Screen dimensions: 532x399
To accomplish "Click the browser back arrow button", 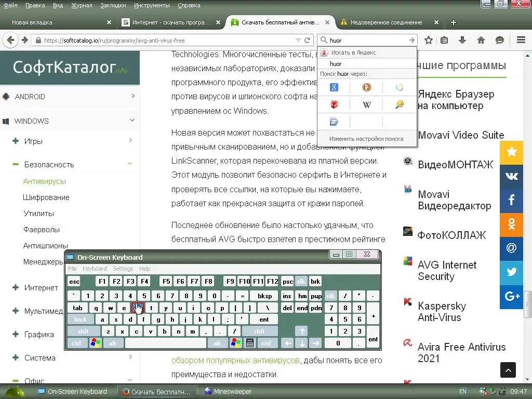I will (x=10, y=40).
